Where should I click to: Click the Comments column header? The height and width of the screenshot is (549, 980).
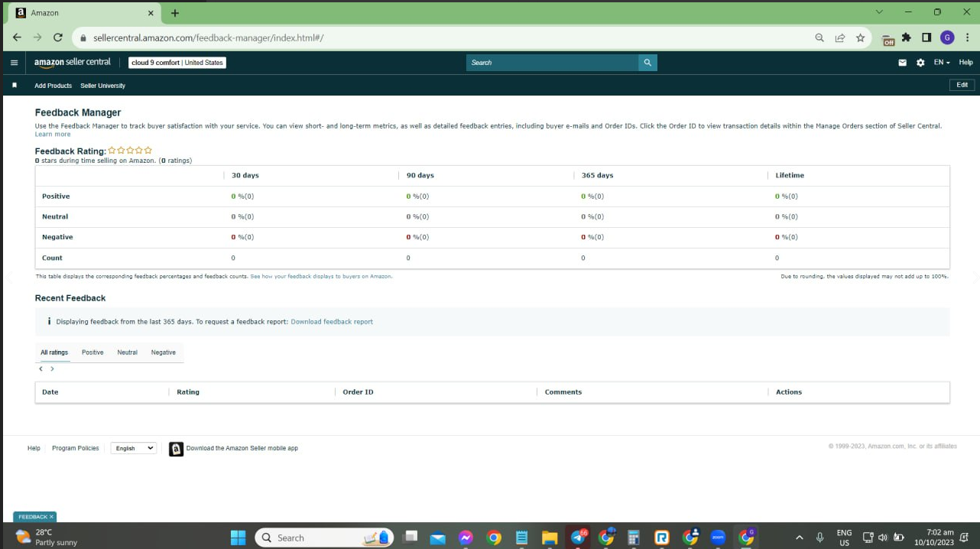coord(563,392)
